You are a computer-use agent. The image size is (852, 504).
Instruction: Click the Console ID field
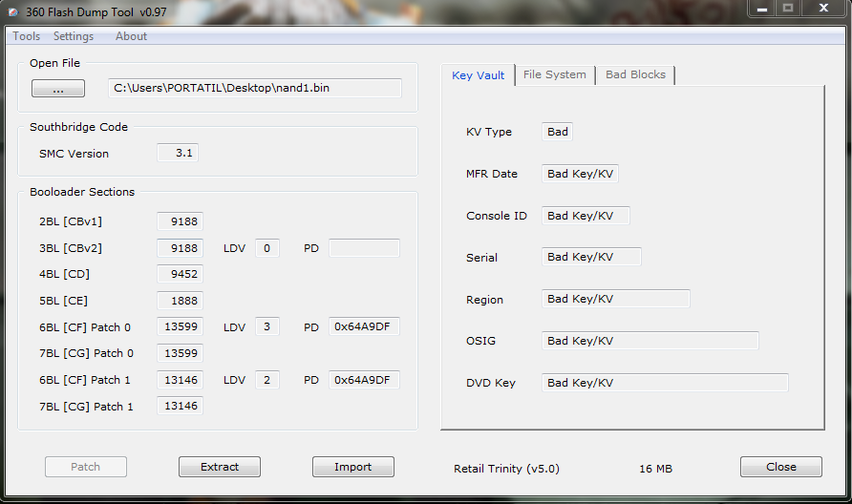586,216
